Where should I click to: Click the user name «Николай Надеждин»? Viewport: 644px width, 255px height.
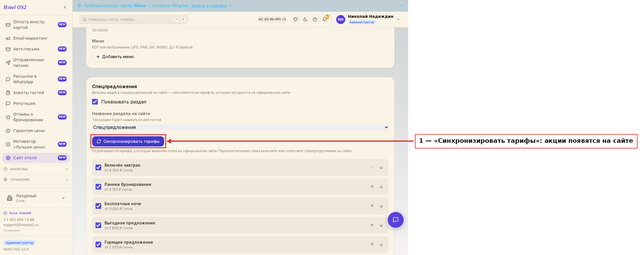point(370,16)
